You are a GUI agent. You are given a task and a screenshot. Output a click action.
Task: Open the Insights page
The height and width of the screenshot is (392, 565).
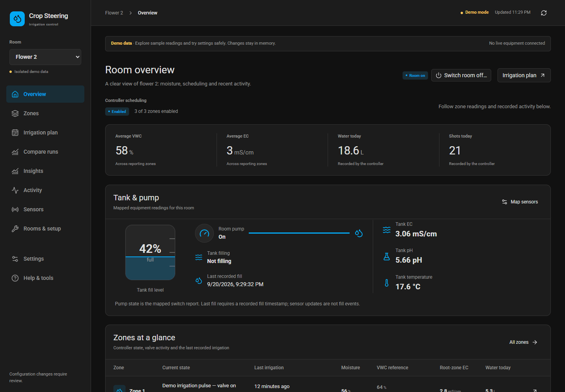45,171
